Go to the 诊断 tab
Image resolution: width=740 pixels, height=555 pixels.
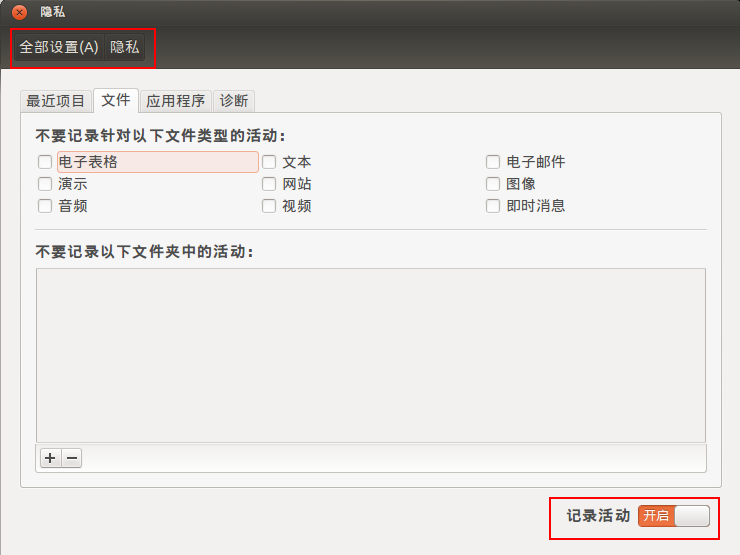(234, 101)
